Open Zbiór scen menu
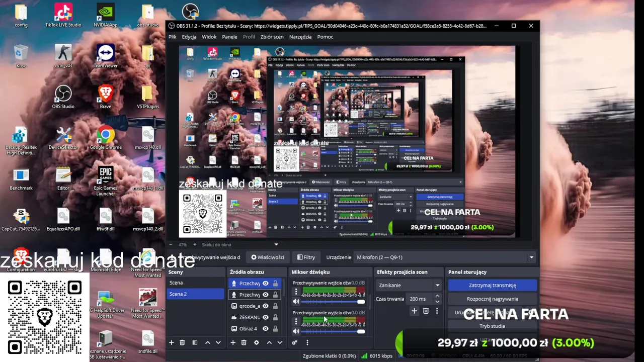 point(272,37)
